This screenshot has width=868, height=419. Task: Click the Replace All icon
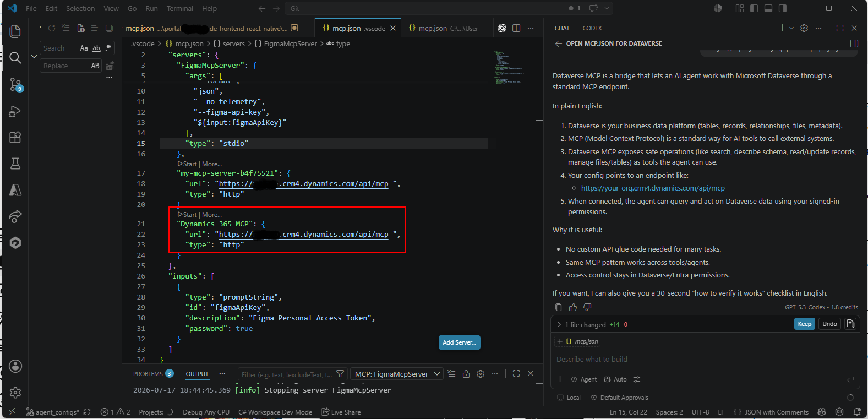(x=110, y=66)
